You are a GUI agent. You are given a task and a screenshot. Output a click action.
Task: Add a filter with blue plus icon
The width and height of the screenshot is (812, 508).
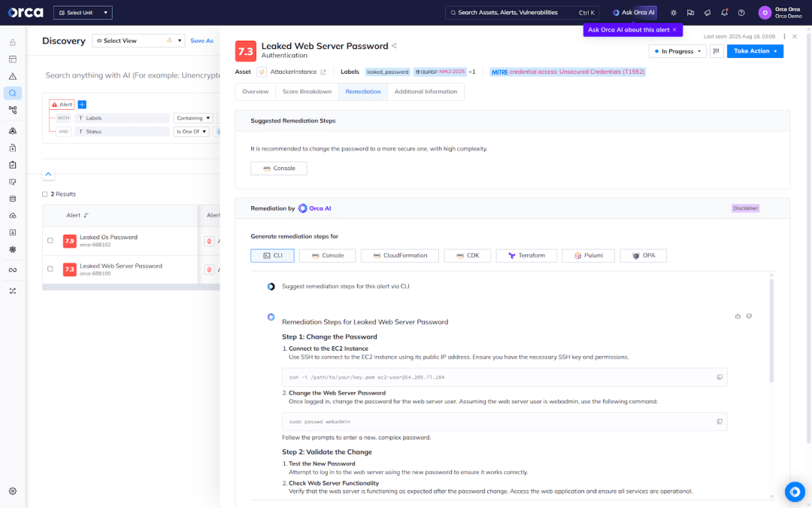pos(82,105)
